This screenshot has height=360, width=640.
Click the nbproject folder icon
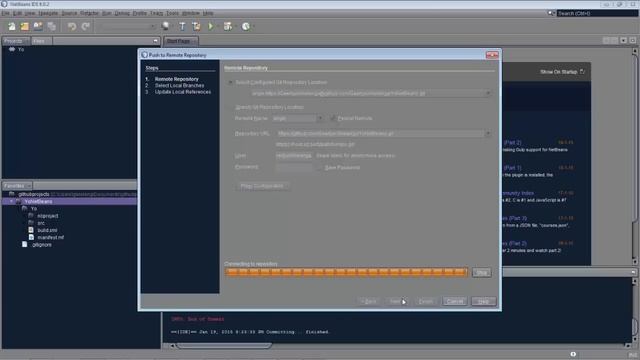[31, 216]
